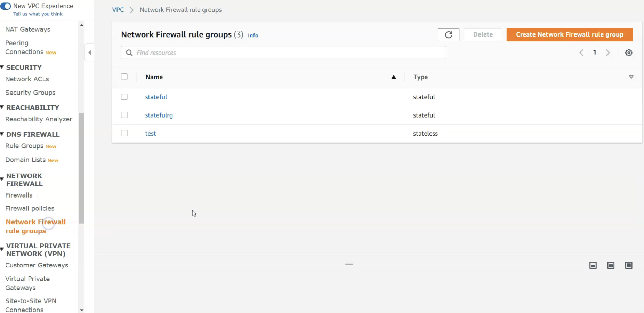The width and height of the screenshot is (644, 313).
Task: Collapse the DNS FIREWALL sidebar section
Action: [2, 134]
